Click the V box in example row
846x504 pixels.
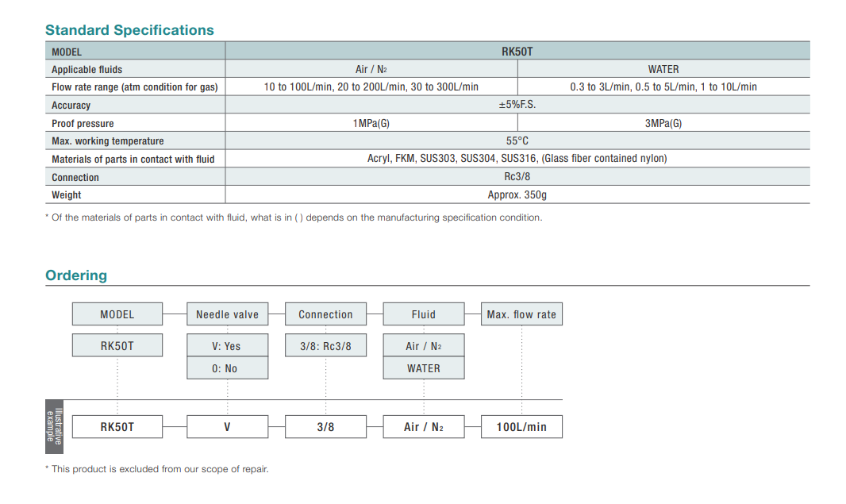click(228, 426)
